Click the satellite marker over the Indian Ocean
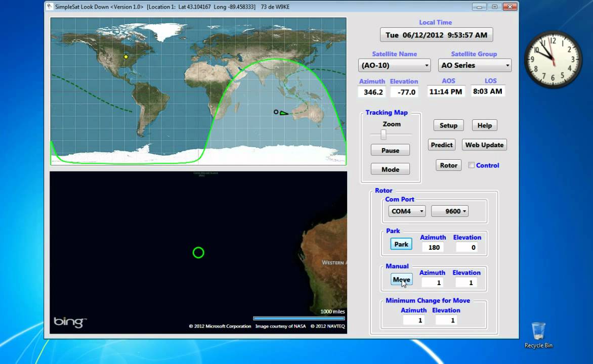The width and height of the screenshot is (593, 364). (x=281, y=113)
